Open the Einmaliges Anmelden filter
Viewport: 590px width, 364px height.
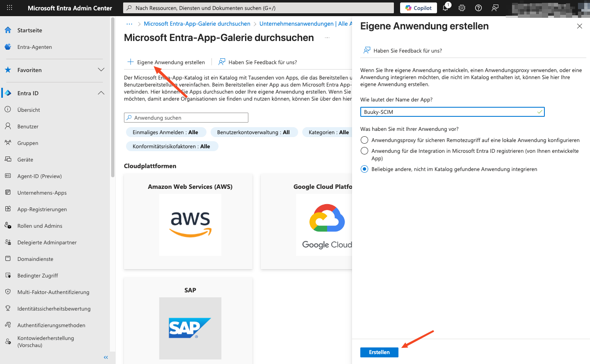coord(165,133)
